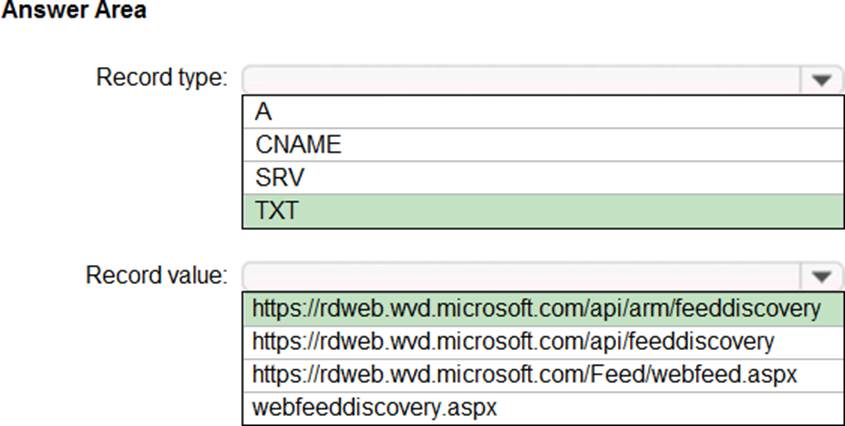Select the api/feeddiscovery URL without arm
Screen dimensions: 845x426
pyautogui.click(x=543, y=342)
